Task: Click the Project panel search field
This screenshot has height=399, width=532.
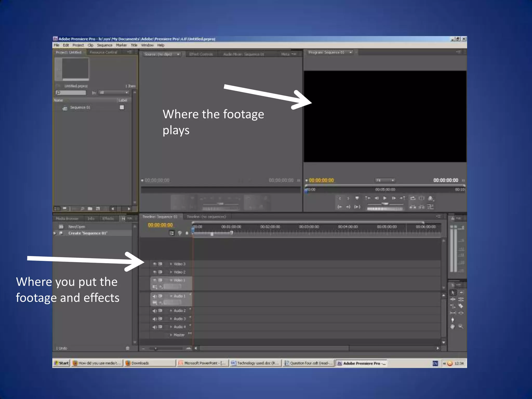Action: [x=71, y=93]
